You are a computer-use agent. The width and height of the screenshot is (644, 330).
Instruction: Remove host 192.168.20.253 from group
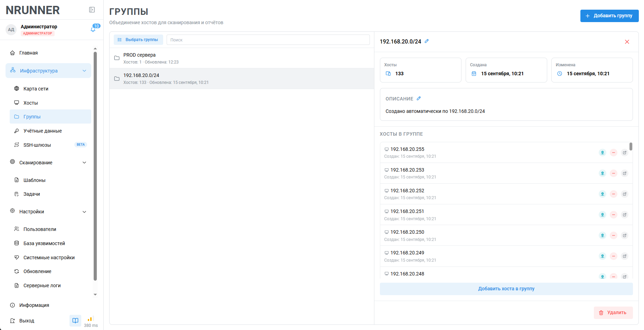pos(614,173)
